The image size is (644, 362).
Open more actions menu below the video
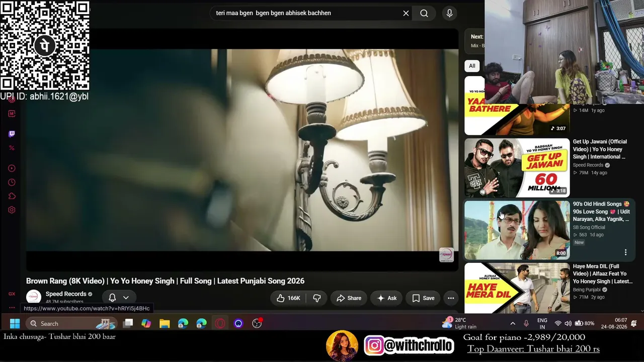[451, 298]
